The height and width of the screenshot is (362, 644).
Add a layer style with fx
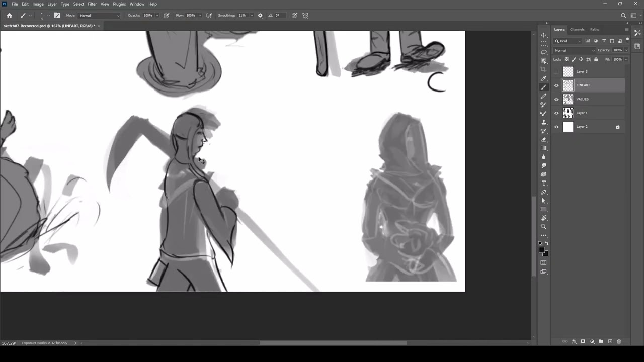[x=574, y=341]
